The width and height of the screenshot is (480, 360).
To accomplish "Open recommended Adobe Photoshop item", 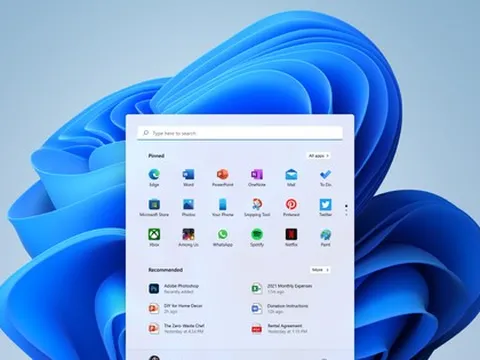I will (x=174, y=288).
